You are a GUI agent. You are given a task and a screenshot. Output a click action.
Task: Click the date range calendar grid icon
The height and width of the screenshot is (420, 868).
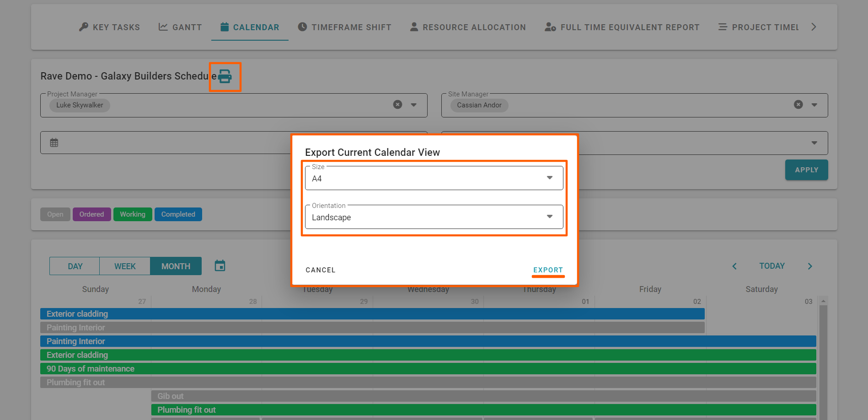(x=54, y=143)
